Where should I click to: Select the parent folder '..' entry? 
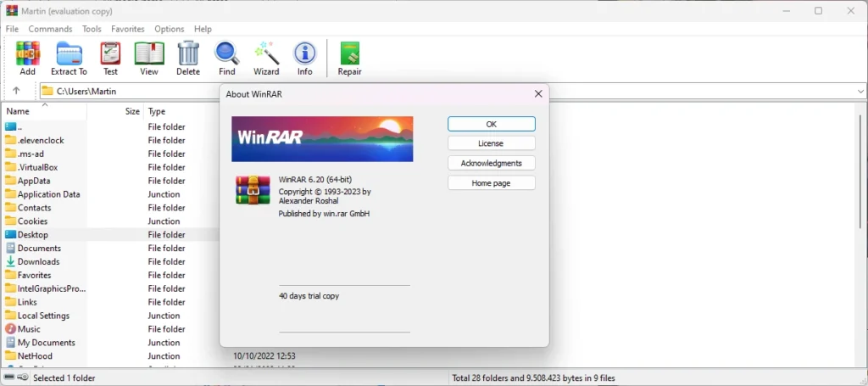pos(14,126)
